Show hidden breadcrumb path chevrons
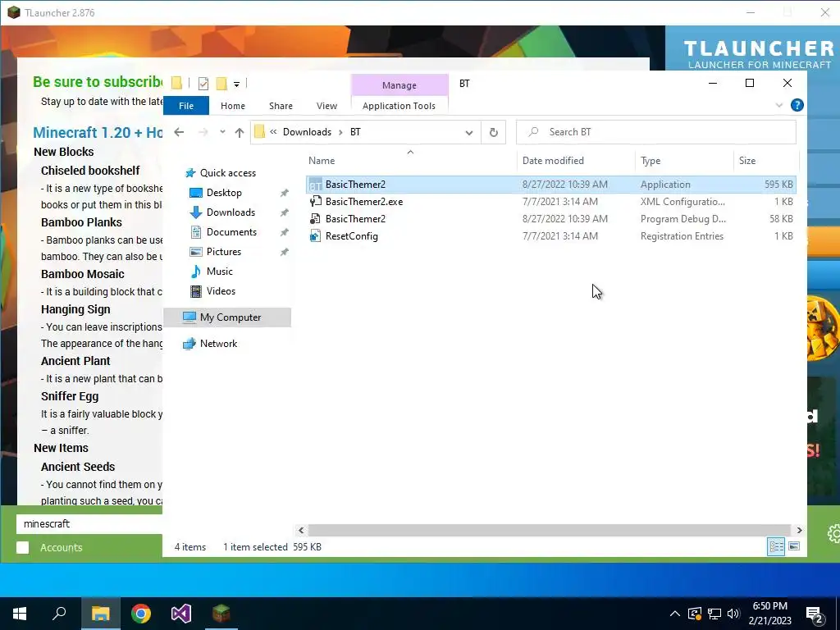The height and width of the screenshot is (630, 840). [273, 132]
